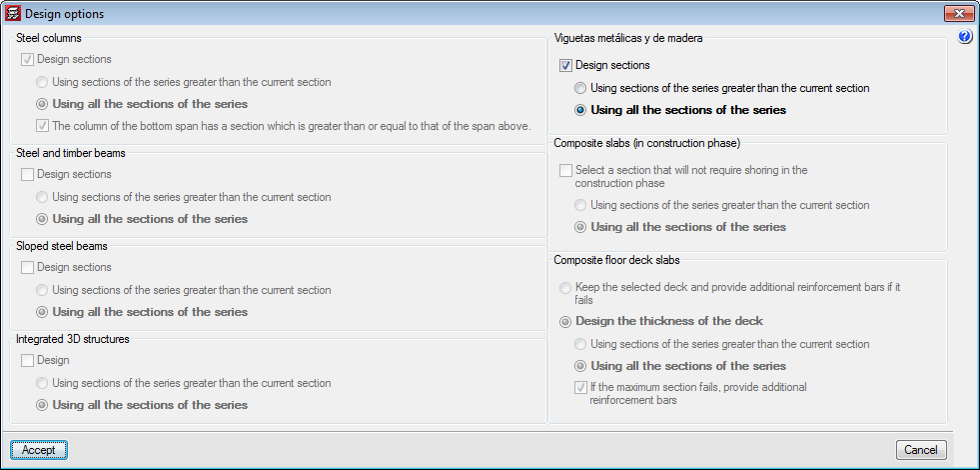Check the no-shoring section option for composite slabs
Image resolution: width=980 pixels, height=470 pixels.
tap(565, 170)
